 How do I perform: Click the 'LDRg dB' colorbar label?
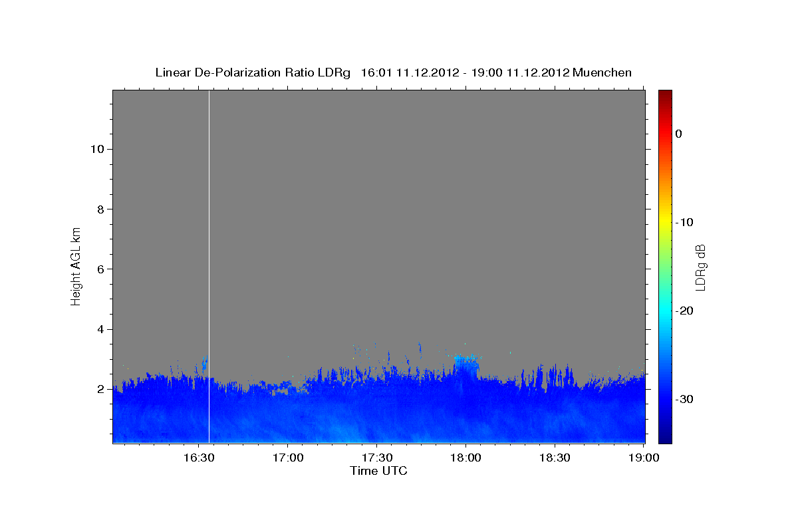click(700, 267)
